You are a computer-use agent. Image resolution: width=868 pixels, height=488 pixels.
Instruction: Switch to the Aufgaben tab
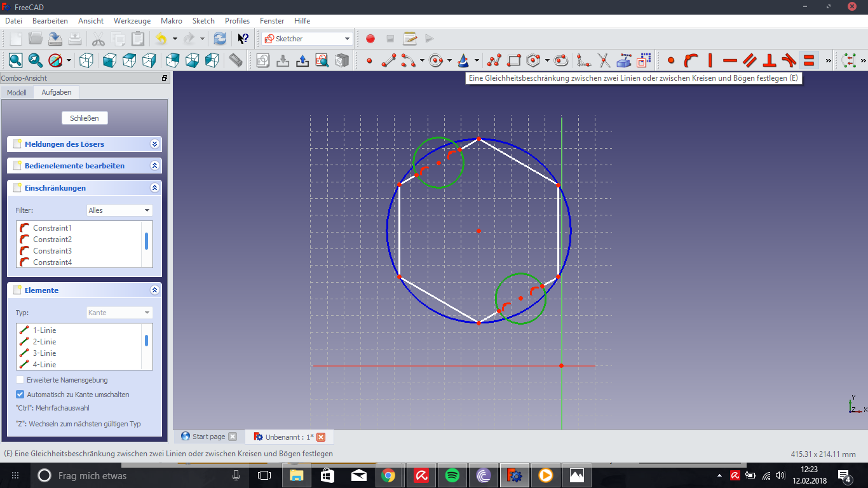tap(57, 92)
